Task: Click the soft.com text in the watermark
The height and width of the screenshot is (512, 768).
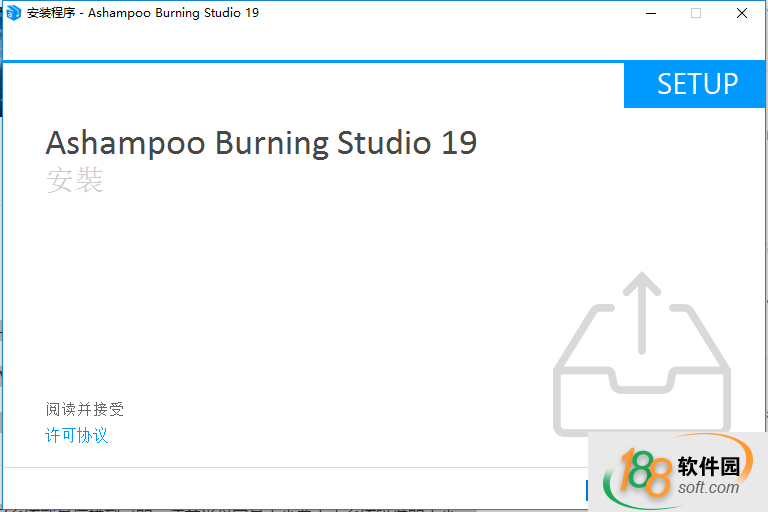Action: pos(706,487)
